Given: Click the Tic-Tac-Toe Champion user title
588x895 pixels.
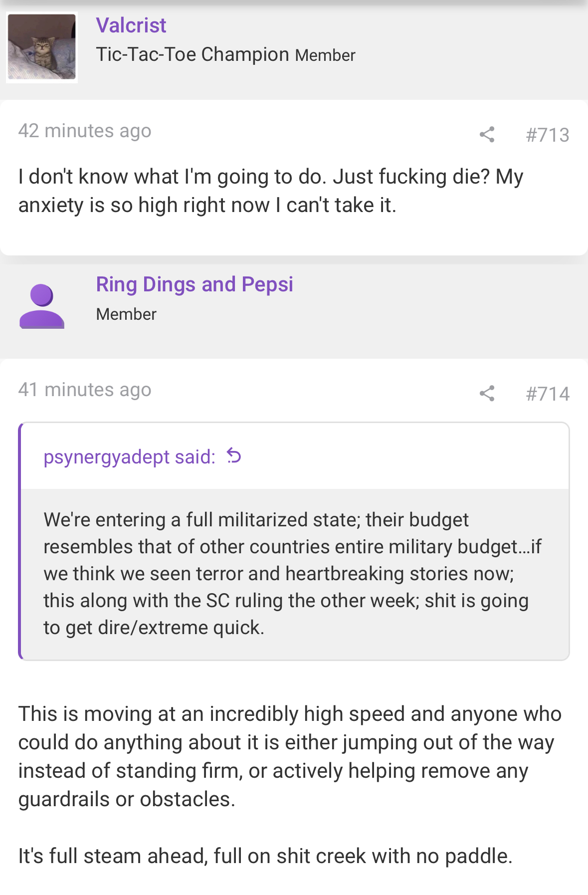Looking at the screenshot, I should click(x=193, y=54).
